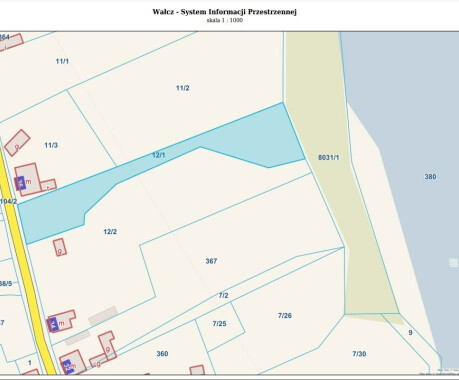Click parcel label 7/30
Image resolution: width=459 pixels, height=380 pixels.
pyautogui.click(x=359, y=354)
